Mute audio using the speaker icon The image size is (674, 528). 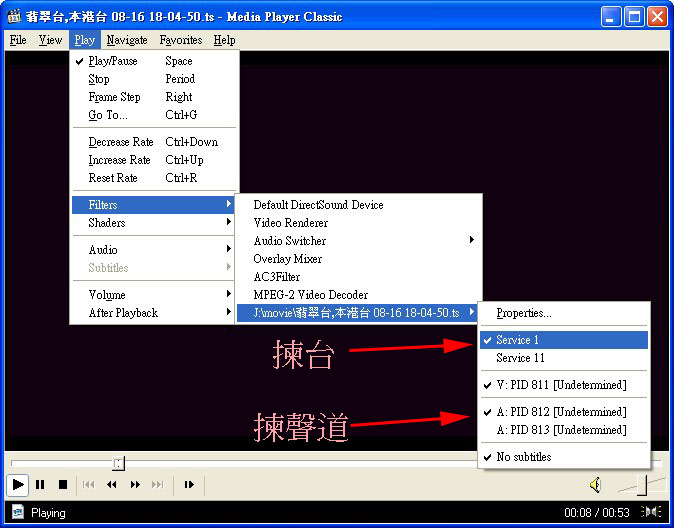pos(595,485)
